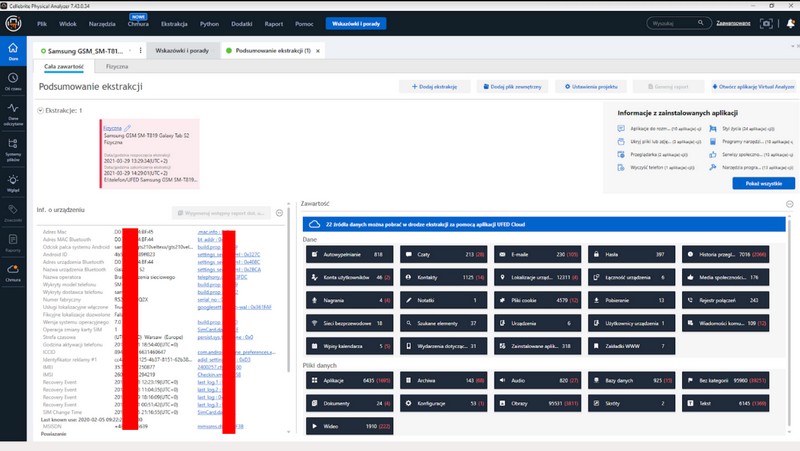
Task: Click the magnifier icon in search box
Action: (x=701, y=23)
